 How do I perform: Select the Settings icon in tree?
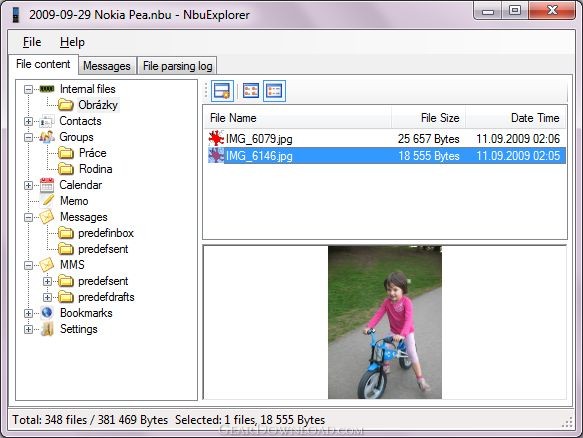point(47,329)
